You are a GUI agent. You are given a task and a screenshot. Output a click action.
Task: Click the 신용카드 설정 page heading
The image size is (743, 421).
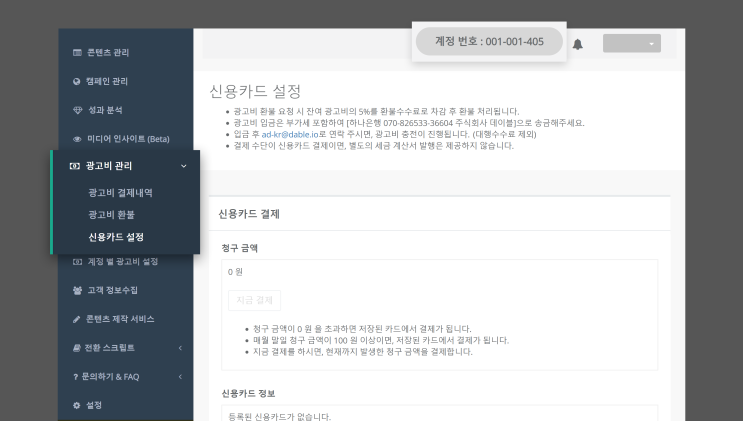(255, 92)
